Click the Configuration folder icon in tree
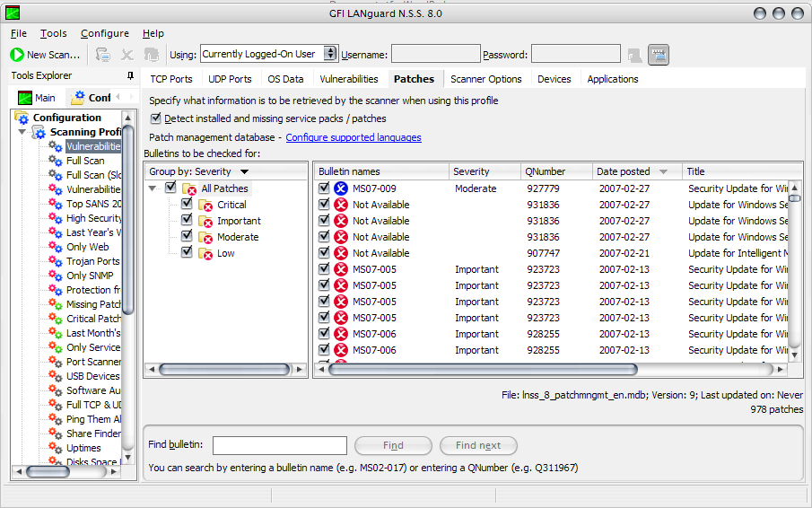 click(x=22, y=118)
